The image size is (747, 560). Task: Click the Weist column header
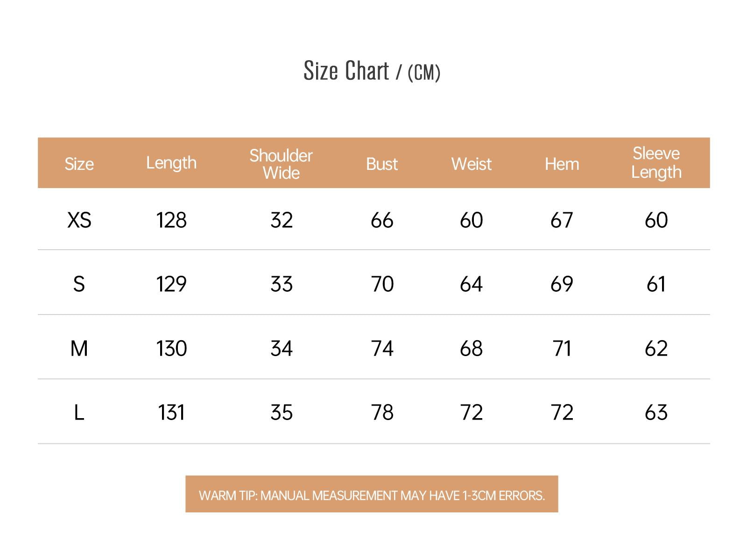click(471, 164)
